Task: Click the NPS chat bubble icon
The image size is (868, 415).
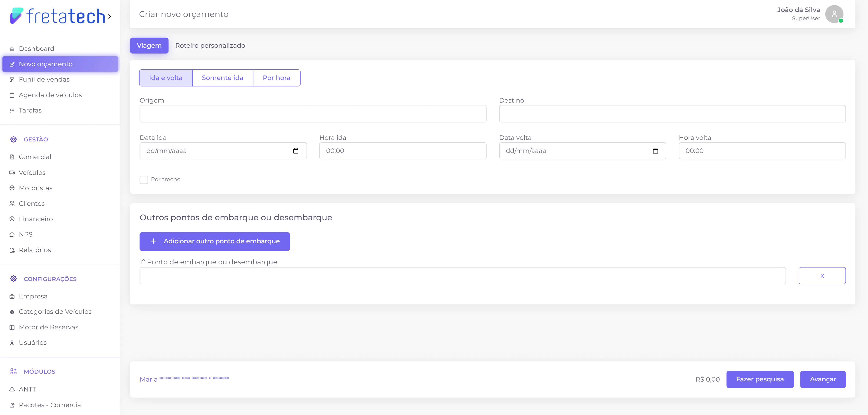Action: [12, 235]
